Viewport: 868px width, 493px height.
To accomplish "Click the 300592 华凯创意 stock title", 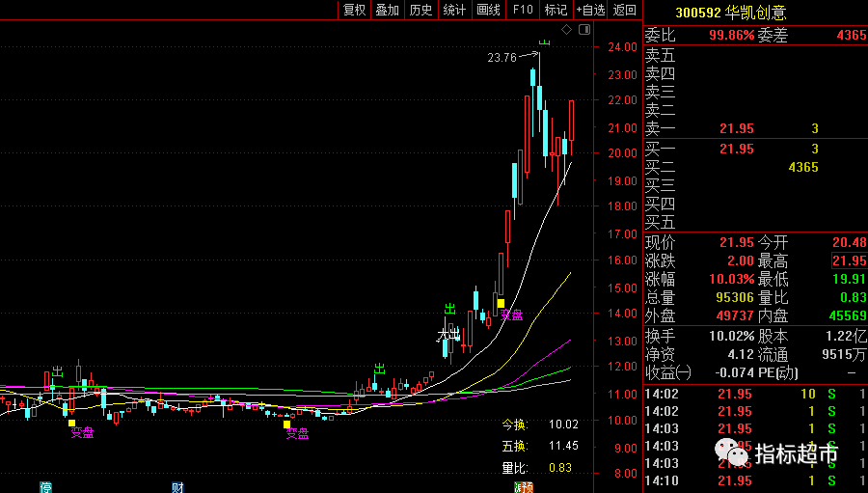I will (731, 13).
